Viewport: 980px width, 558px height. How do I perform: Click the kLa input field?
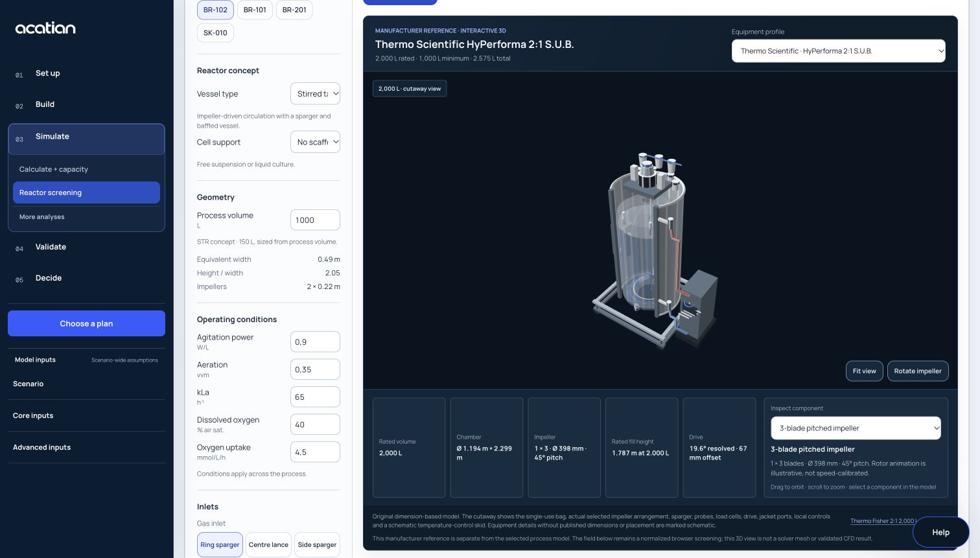pos(315,397)
